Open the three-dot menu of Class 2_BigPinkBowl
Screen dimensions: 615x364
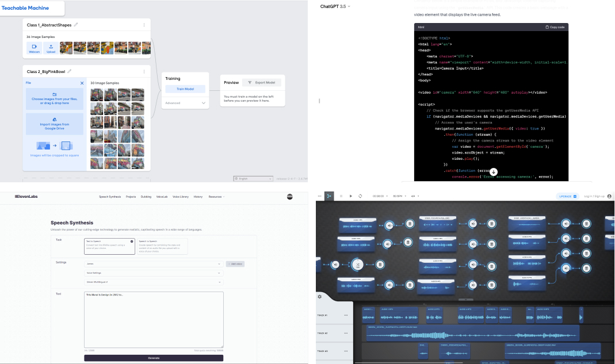pyautogui.click(x=144, y=72)
